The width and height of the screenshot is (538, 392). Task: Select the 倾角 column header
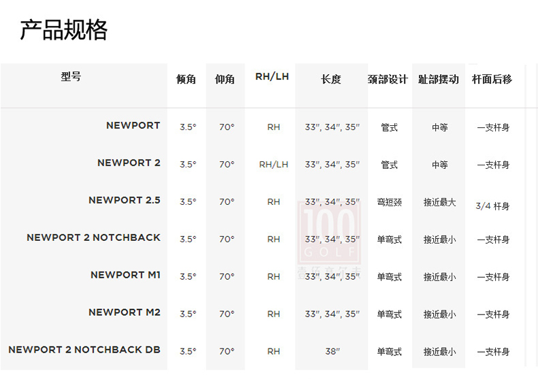186,79
